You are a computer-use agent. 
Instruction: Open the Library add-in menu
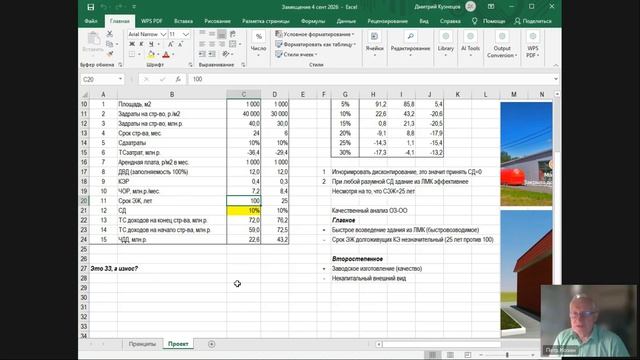point(446,43)
